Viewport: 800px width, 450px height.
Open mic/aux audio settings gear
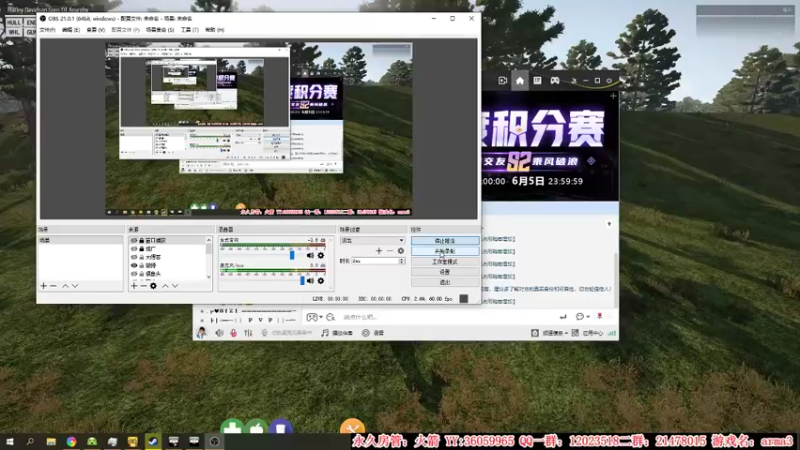[320, 281]
